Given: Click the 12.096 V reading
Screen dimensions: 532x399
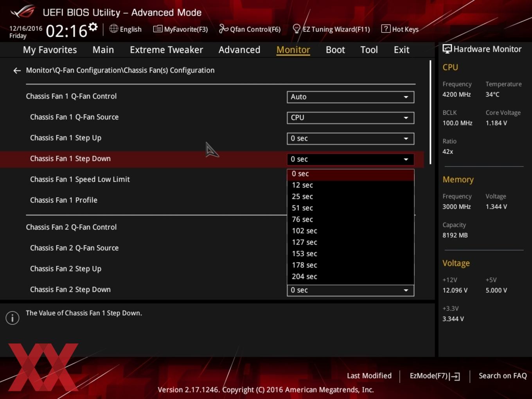Looking at the screenshot, I should 455,291.
